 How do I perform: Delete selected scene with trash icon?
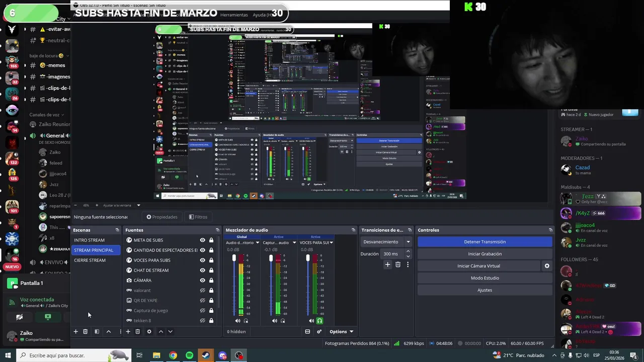(x=86, y=331)
